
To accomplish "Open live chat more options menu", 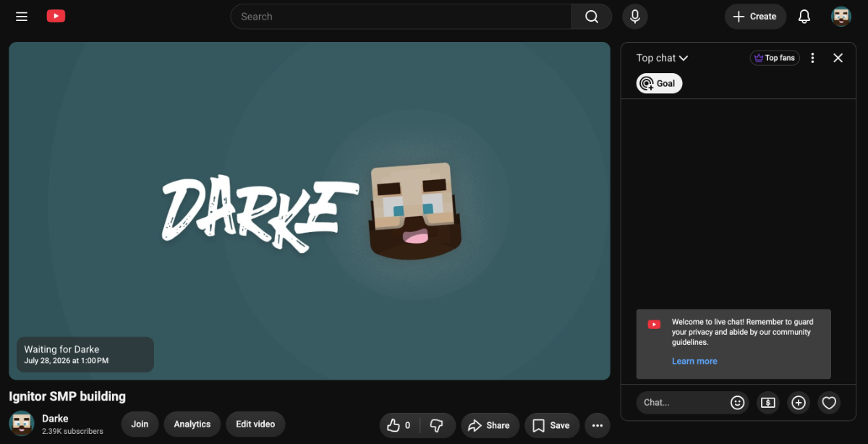I will click(812, 58).
